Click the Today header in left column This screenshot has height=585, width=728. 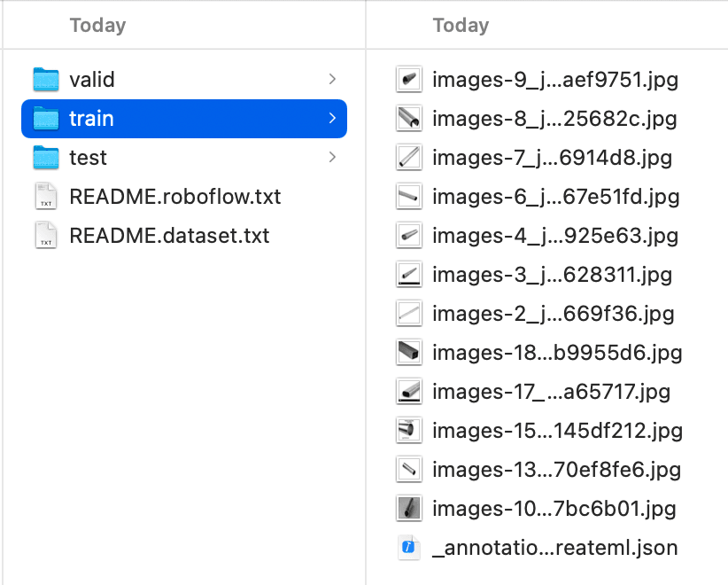(x=97, y=25)
